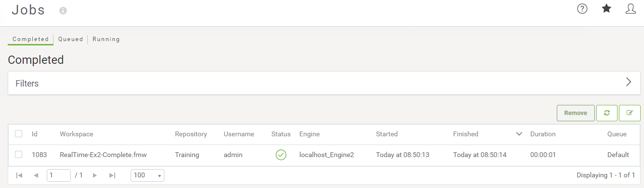Open the user account icon

tap(631, 9)
